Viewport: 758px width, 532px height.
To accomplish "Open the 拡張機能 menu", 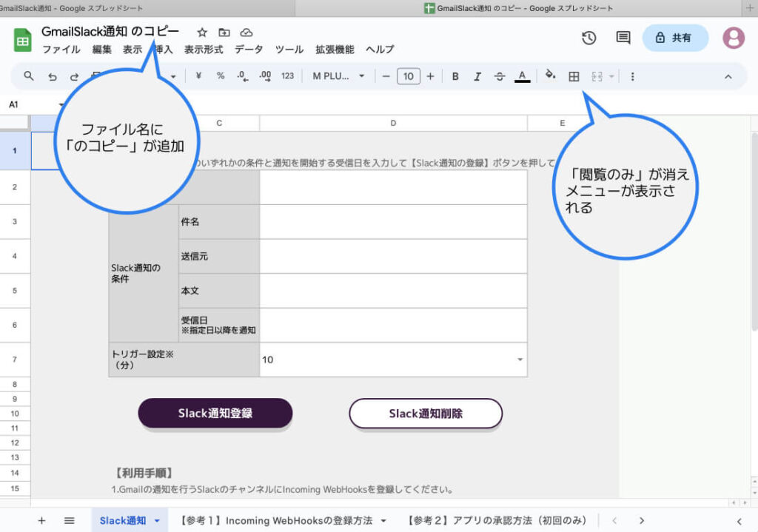I will pos(335,50).
